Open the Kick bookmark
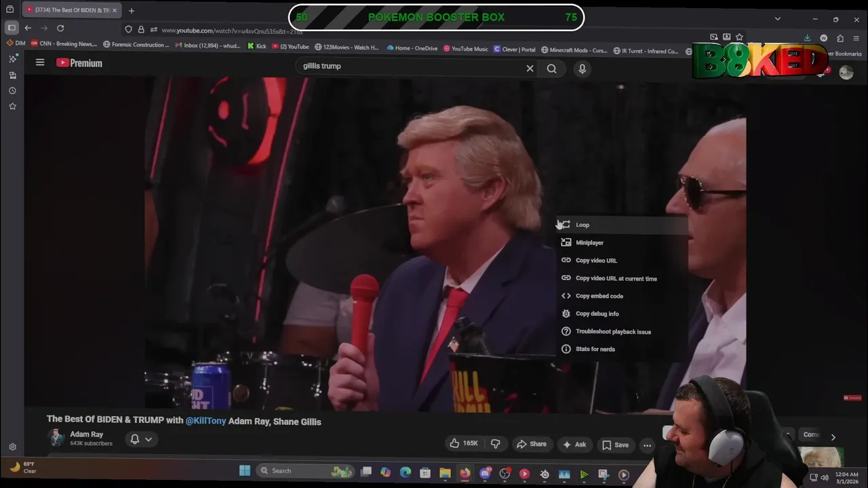868x488 pixels. pos(256,47)
